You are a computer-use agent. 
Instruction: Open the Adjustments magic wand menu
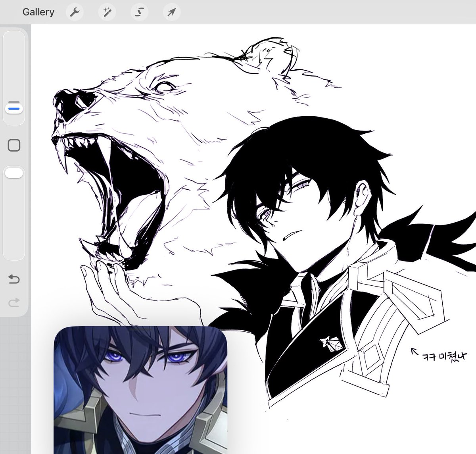coord(107,12)
